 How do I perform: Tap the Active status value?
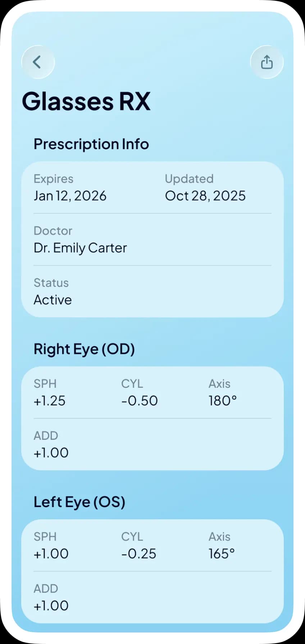pyautogui.click(x=53, y=300)
